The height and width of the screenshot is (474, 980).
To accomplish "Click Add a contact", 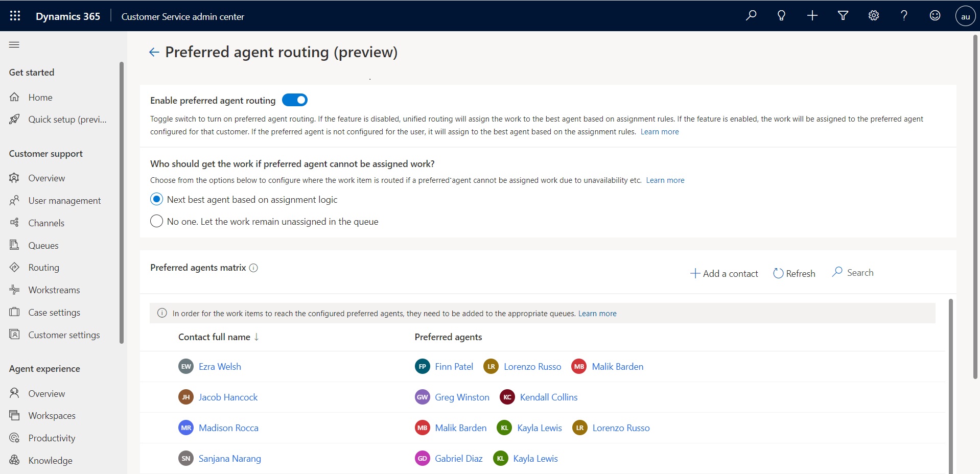I will (x=724, y=273).
